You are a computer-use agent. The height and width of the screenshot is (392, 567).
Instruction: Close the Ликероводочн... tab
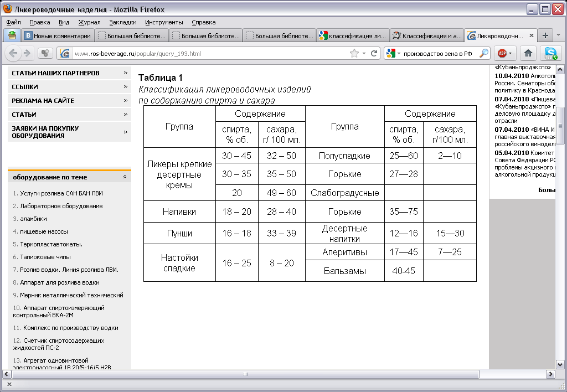pyautogui.click(x=531, y=35)
